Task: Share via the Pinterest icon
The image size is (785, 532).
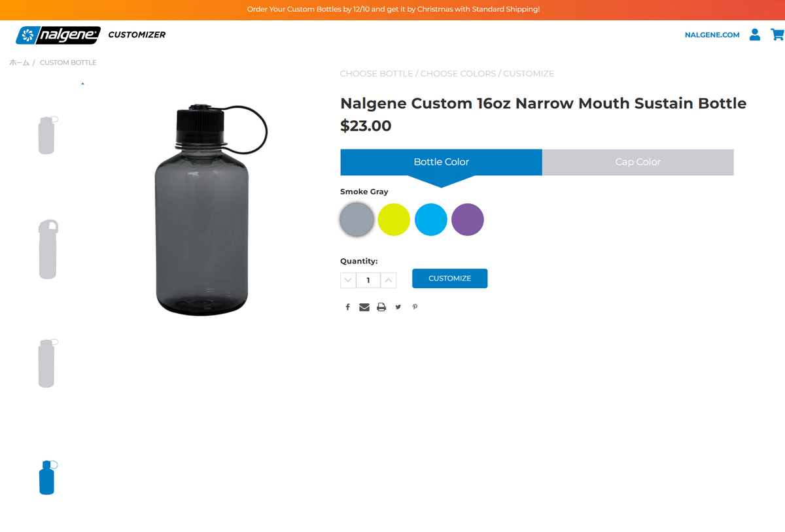Action: pyautogui.click(x=415, y=307)
